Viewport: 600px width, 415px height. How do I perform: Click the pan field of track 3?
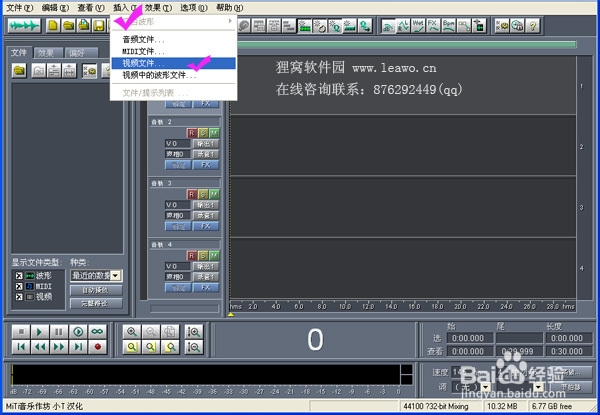coord(178,215)
